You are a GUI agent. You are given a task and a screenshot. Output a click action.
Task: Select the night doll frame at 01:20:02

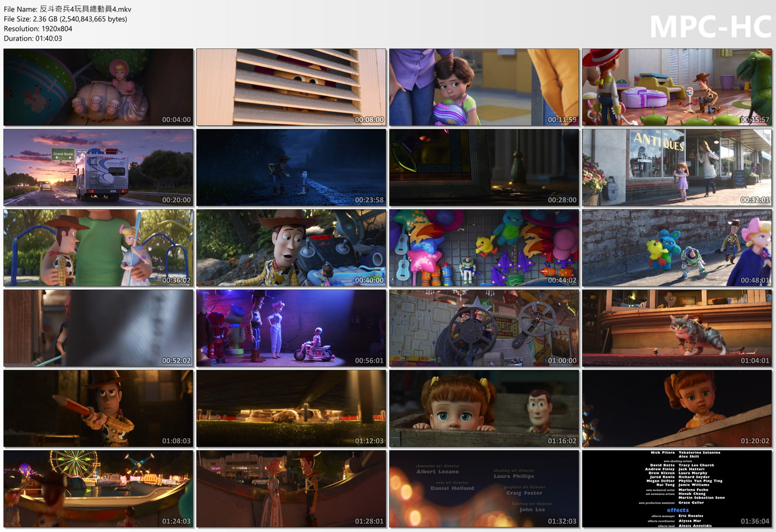[677, 408]
